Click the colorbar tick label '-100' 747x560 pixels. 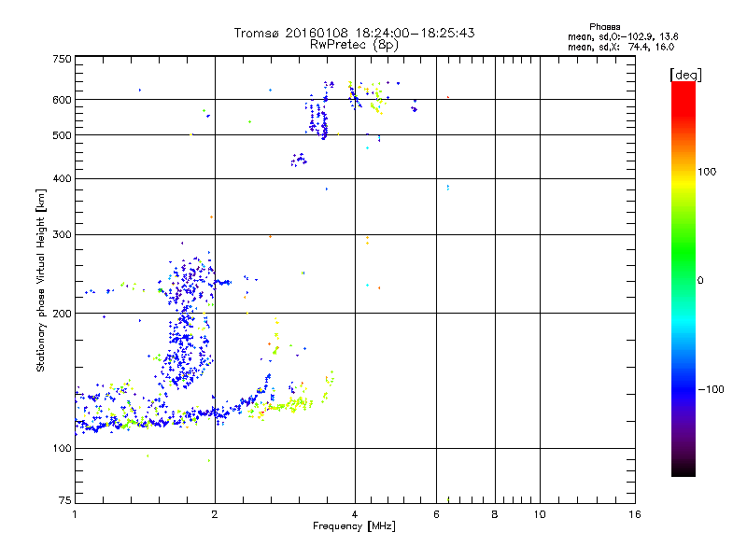[711, 389]
